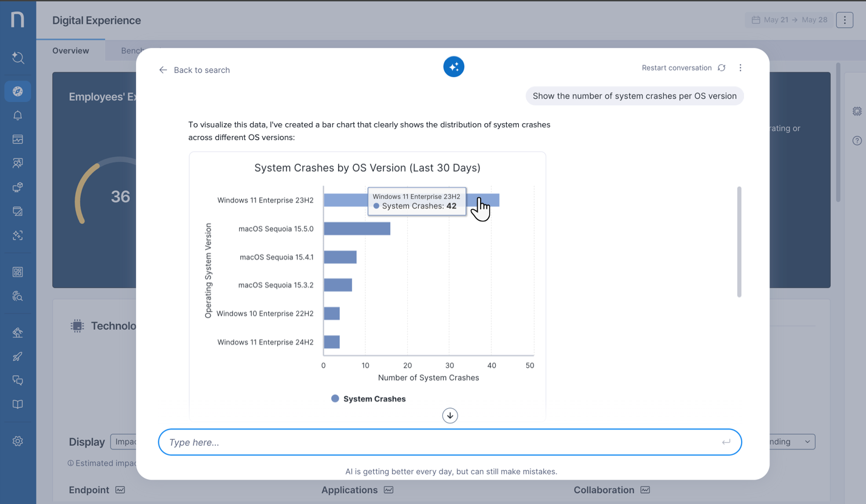Open the book documentation icon in sidebar
Screen dimensions: 866x504
(18, 405)
